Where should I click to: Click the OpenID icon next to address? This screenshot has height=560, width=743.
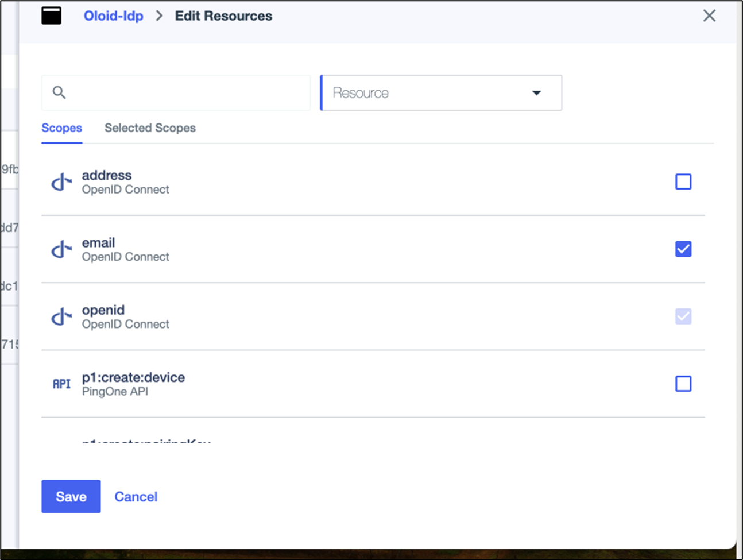click(61, 182)
